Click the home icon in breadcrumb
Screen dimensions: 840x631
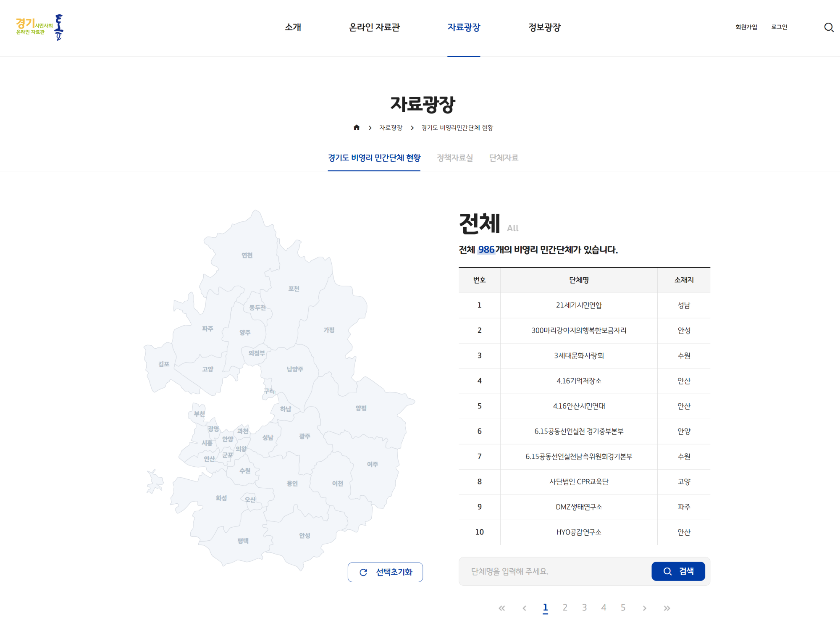(357, 128)
